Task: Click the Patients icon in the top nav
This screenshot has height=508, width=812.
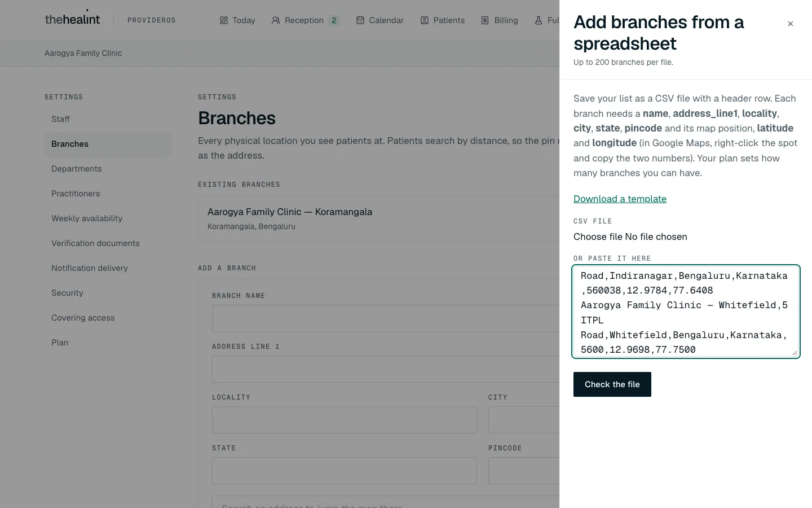Action: pos(425,20)
